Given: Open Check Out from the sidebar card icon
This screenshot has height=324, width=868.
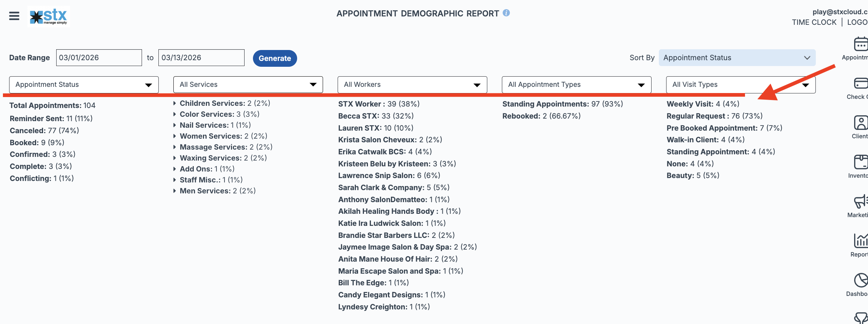Looking at the screenshot, I should point(860,84).
